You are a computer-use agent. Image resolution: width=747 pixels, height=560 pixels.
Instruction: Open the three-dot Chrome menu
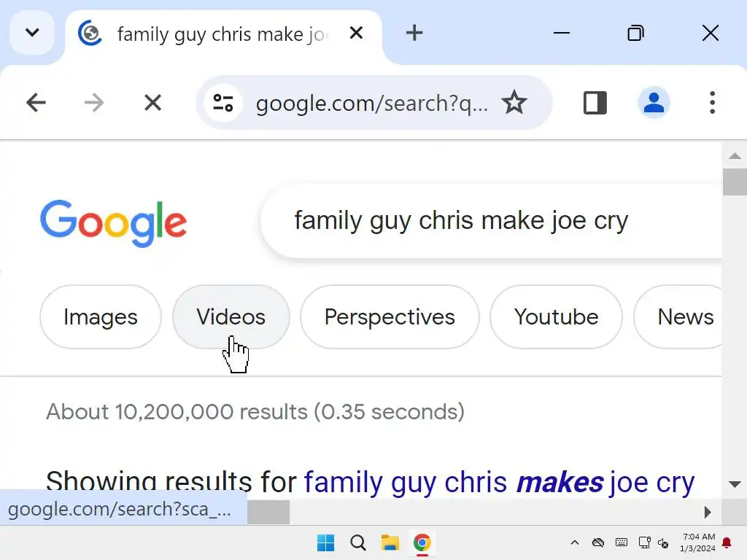click(712, 103)
